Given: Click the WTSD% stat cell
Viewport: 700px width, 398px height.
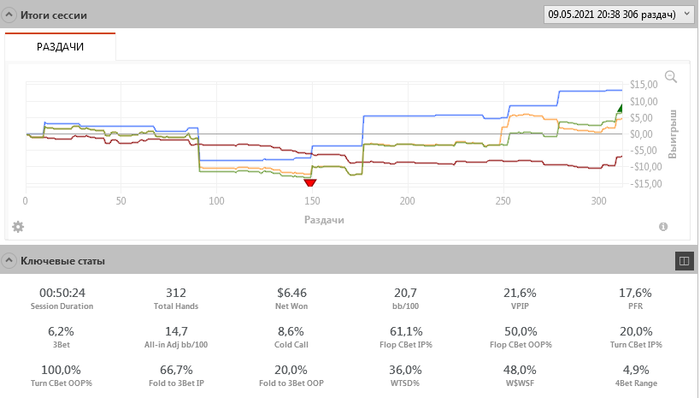Looking at the screenshot, I should point(405,375).
